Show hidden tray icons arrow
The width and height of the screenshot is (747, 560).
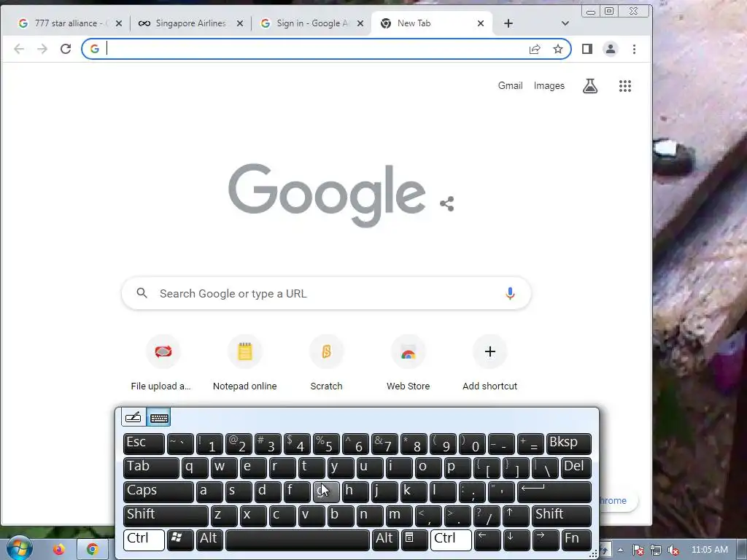pos(620,550)
